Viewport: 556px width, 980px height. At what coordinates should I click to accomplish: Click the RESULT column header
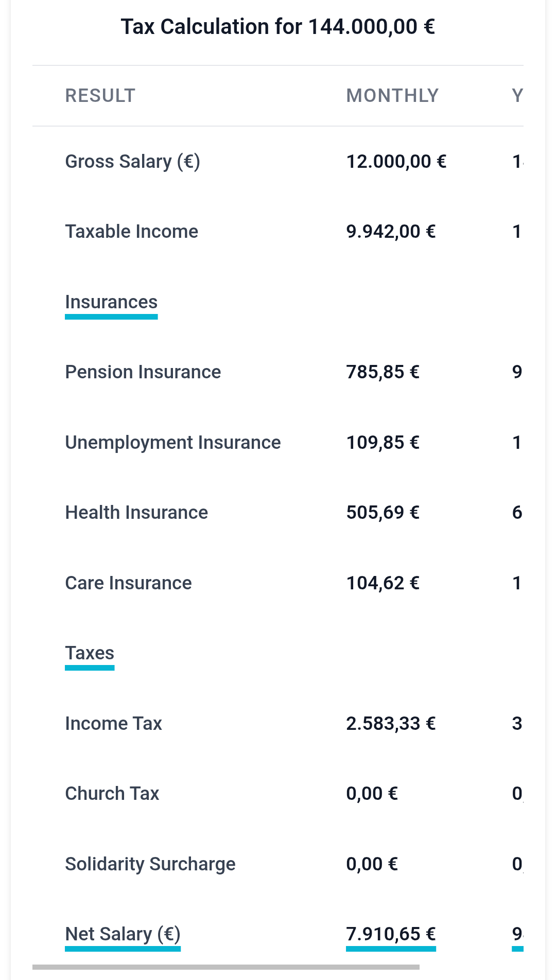(x=100, y=96)
